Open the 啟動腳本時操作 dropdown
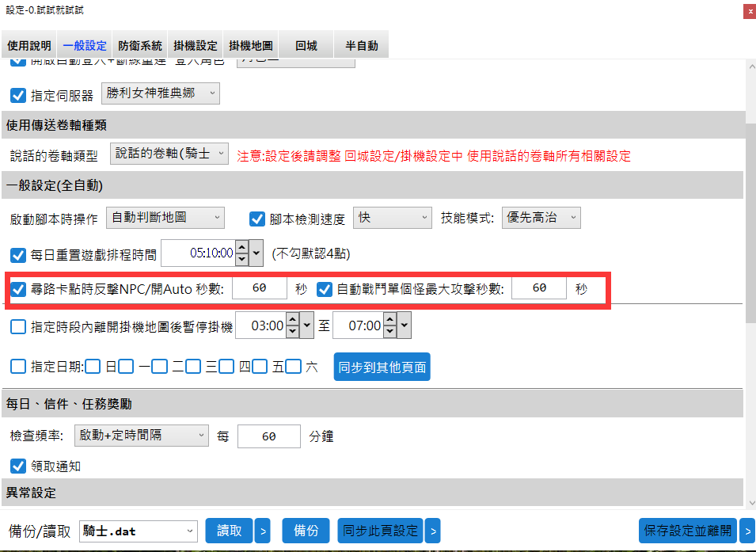The image size is (756, 552). point(164,218)
